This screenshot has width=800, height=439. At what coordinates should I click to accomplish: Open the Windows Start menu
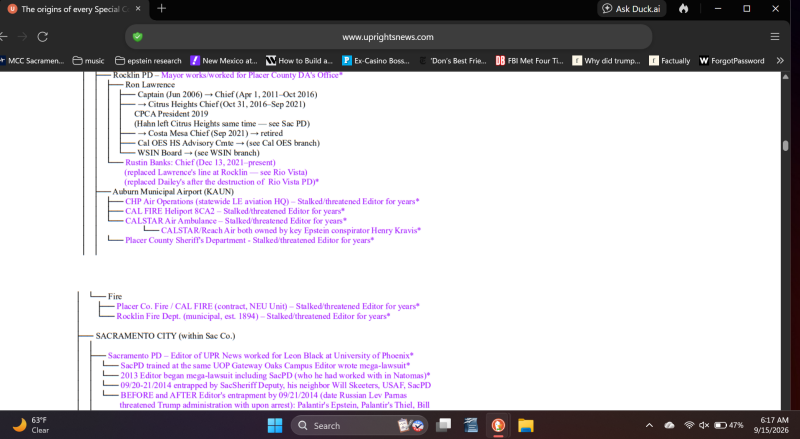(x=275, y=425)
